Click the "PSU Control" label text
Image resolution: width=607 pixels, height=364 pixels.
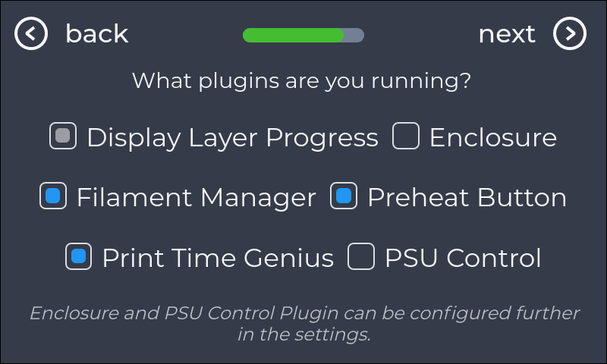coord(463,259)
